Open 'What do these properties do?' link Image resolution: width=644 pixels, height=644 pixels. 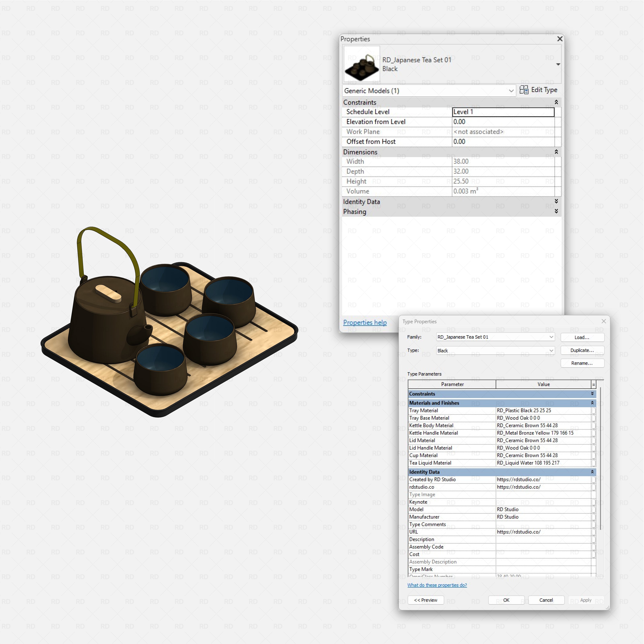(437, 585)
